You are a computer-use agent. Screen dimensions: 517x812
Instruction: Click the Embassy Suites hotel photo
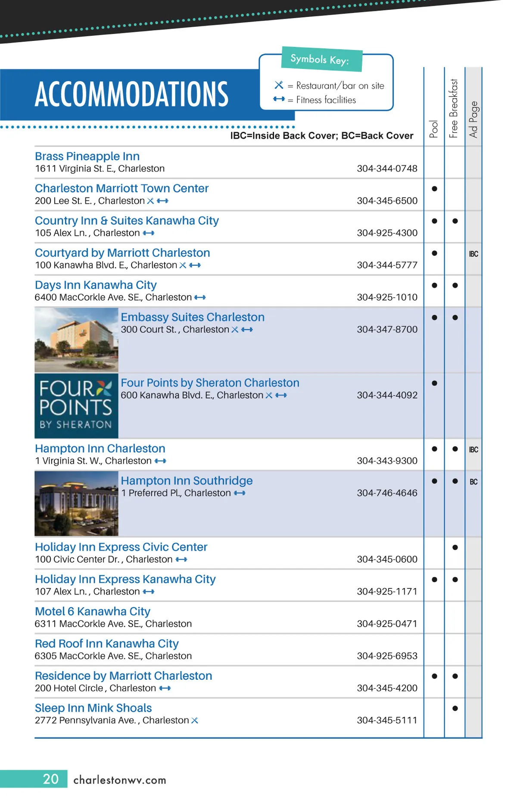(x=76, y=340)
